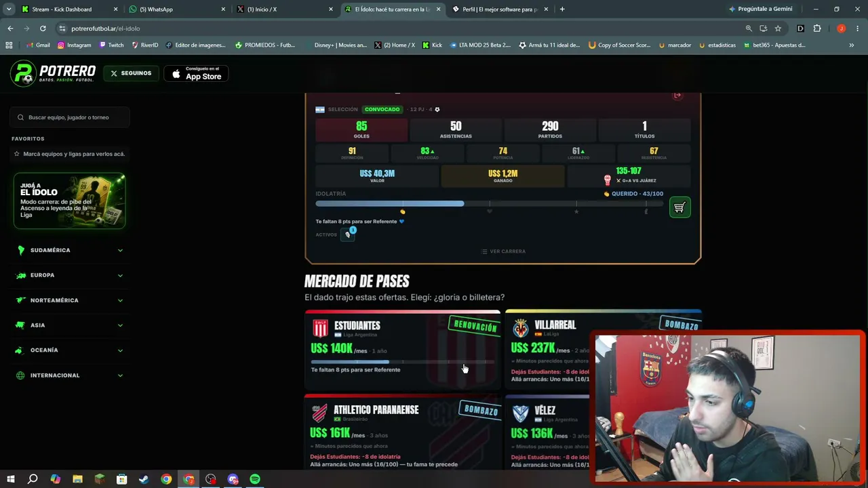Click the App Store download button
868x488 pixels.
196,73
